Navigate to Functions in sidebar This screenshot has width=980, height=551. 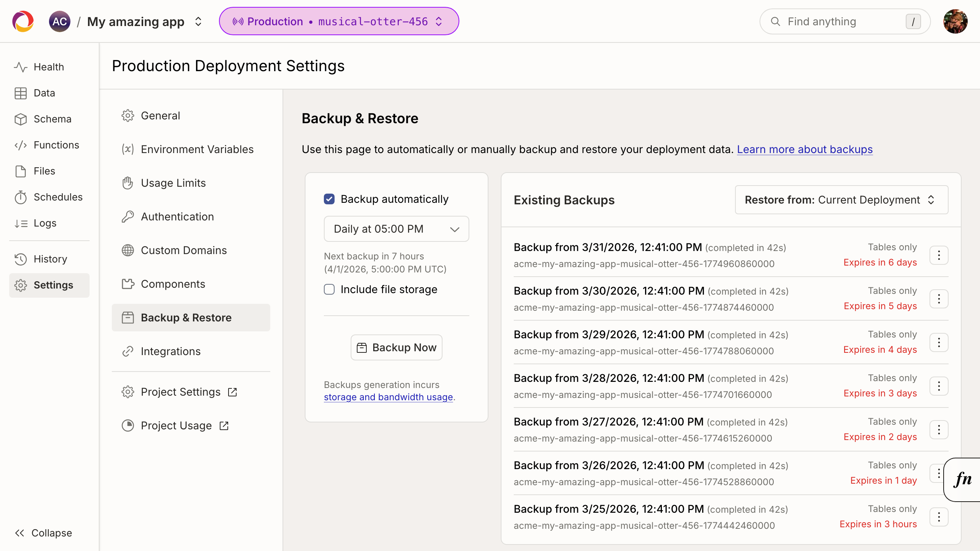[x=49, y=145]
